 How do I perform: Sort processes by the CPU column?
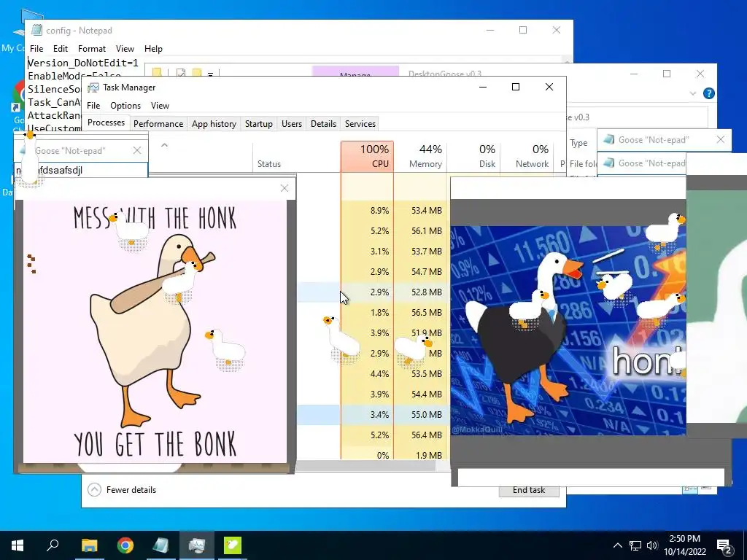click(x=368, y=157)
